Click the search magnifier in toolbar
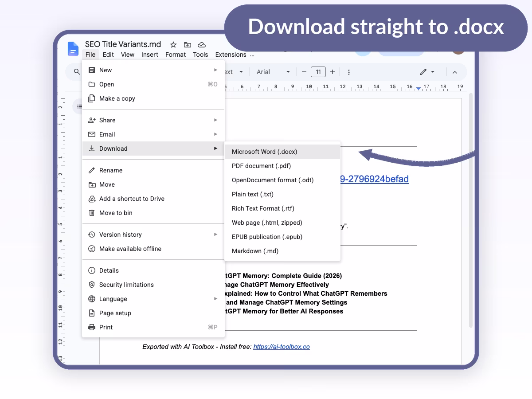 pos(77,72)
